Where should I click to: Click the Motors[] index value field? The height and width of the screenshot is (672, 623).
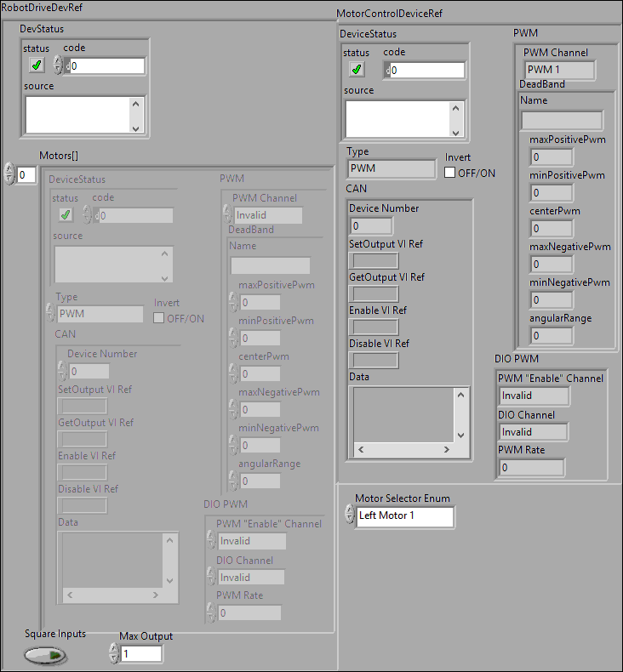(x=26, y=175)
